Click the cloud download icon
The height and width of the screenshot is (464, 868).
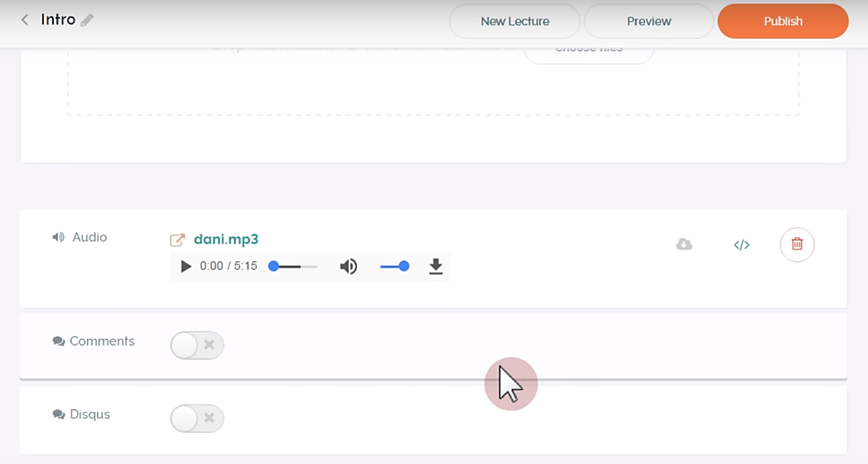[x=684, y=244]
